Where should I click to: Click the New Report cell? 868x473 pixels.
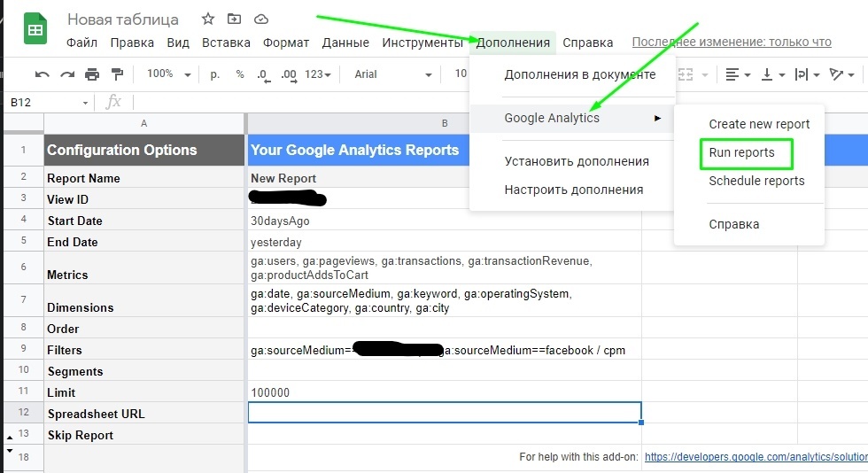pyautogui.click(x=358, y=178)
